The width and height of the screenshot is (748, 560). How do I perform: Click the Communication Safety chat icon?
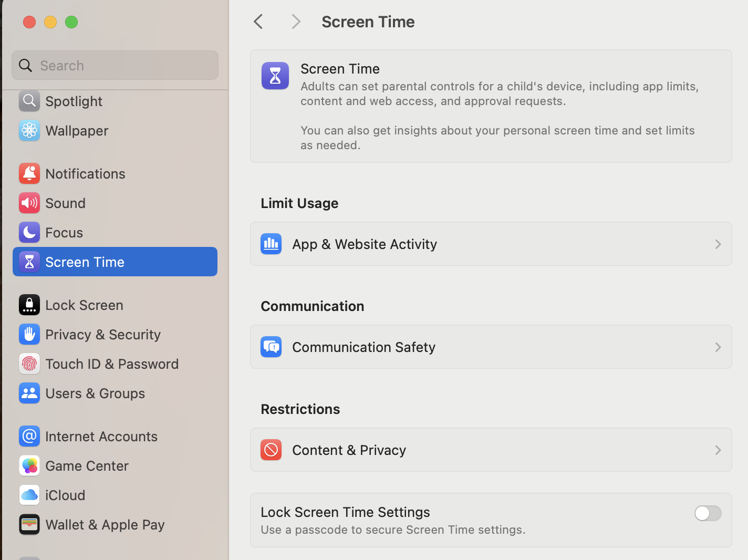click(271, 347)
